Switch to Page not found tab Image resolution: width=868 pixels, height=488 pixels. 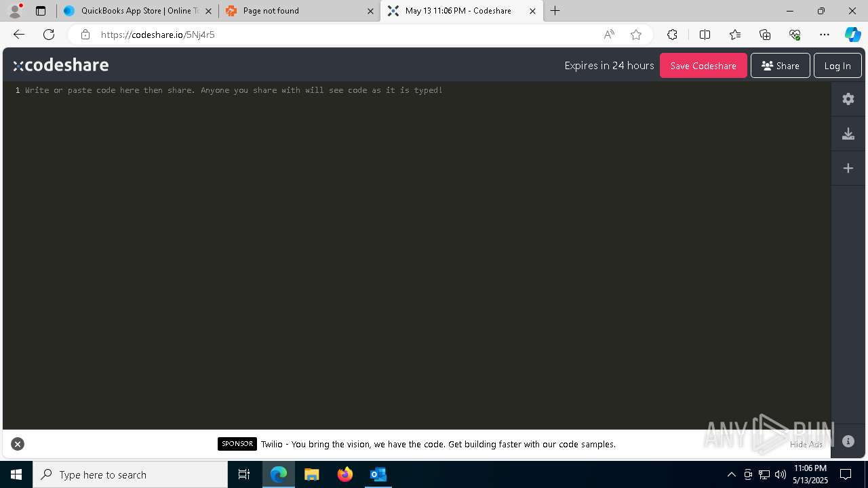(298, 11)
